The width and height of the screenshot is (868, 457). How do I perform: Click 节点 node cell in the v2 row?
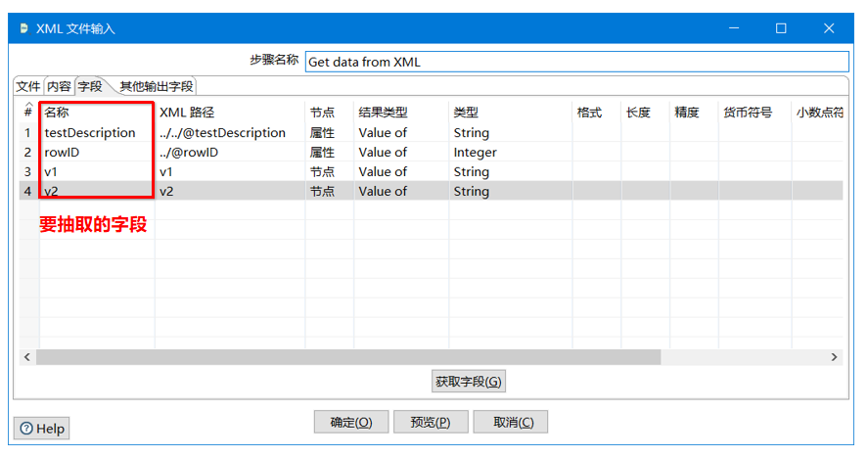coord(330,192)
